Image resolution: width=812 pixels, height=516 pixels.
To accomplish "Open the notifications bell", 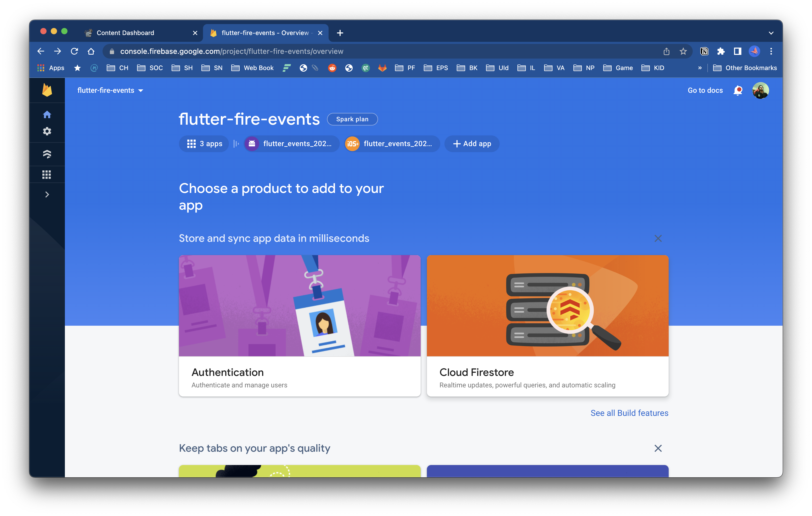I will [737, 90].
